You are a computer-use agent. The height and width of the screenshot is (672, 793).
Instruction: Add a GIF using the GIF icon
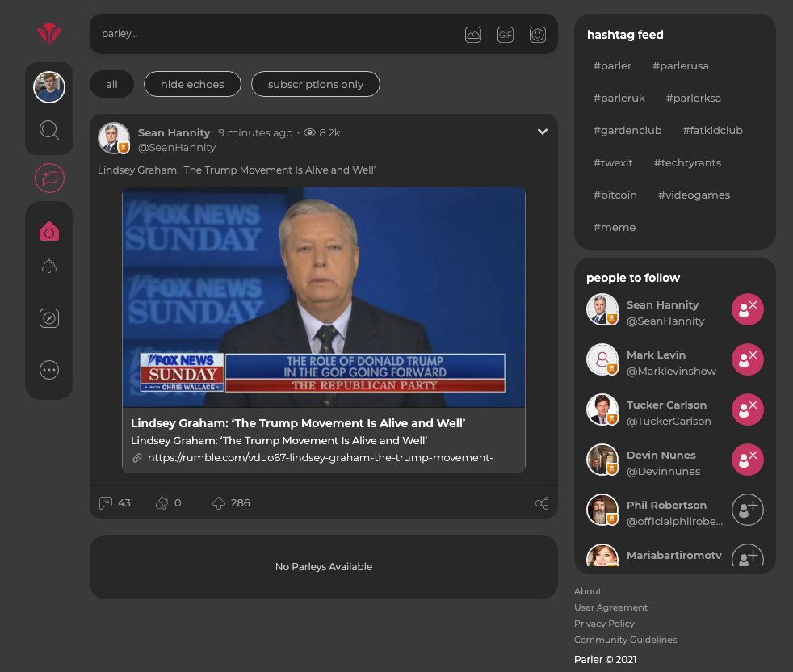pyautogui.click(x=506, y=35)
